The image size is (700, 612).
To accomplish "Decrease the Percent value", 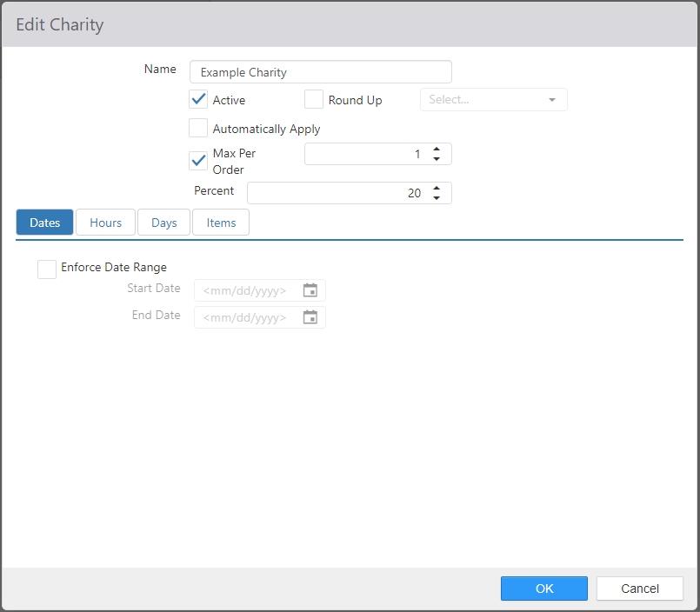I will (437, 197).
